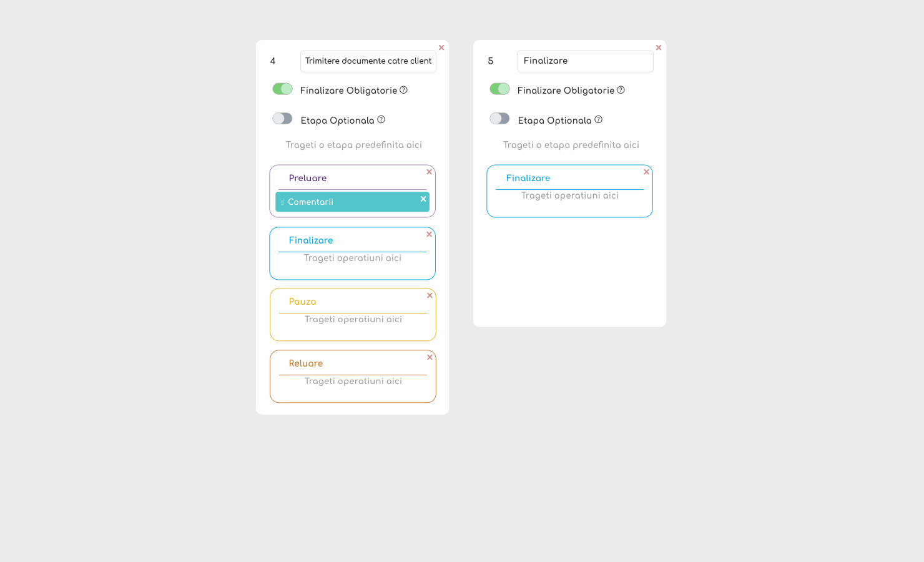Edit the 'Trimitere documente catre client' name field
Screen dimensions: 924x562
point(368,61)
